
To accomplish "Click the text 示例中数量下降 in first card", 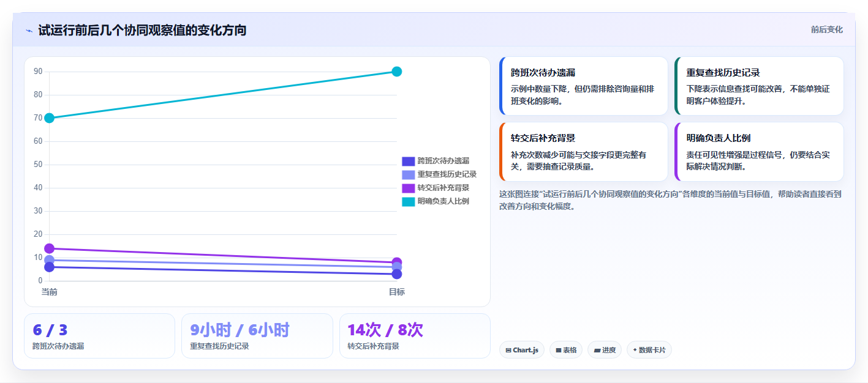I will click(539, 89).
